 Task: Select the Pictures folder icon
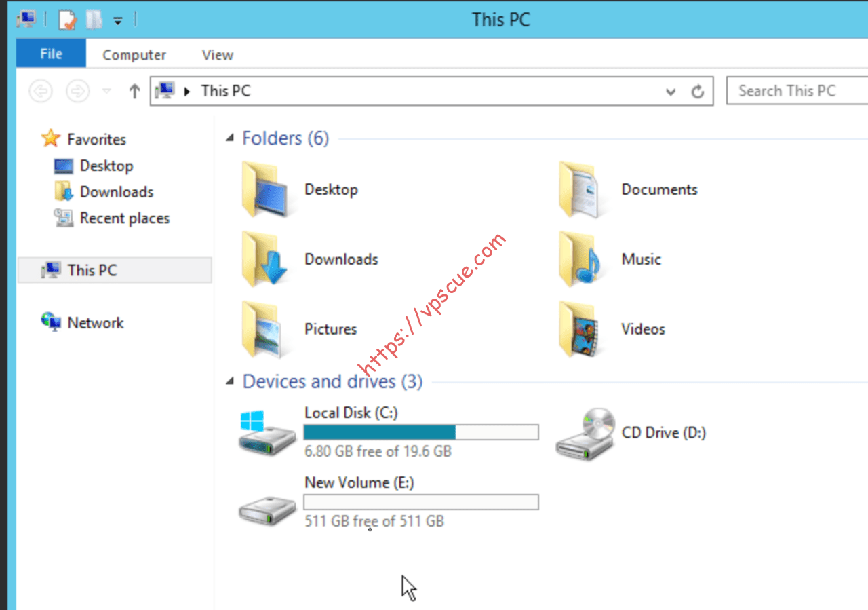tap(264, 329)
